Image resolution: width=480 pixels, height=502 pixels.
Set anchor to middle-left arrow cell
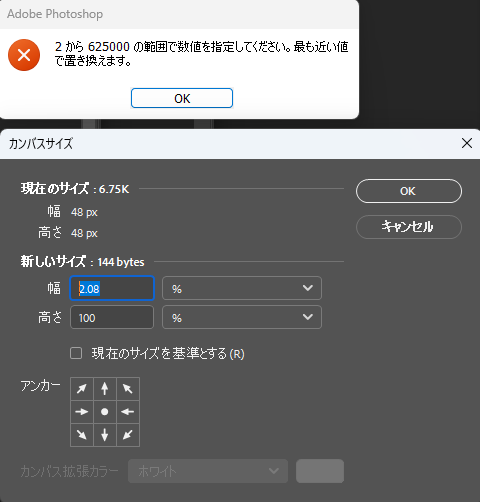(x=82, y=412)
